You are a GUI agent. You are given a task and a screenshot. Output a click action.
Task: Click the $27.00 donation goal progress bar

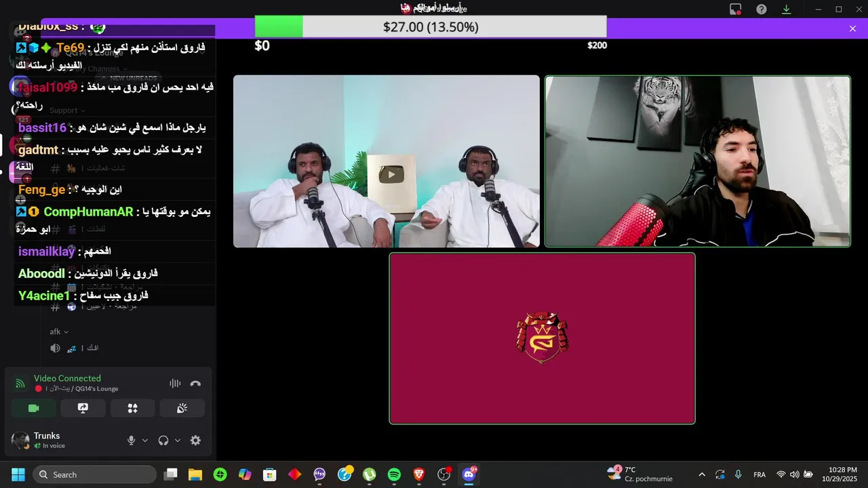(431, 26)
